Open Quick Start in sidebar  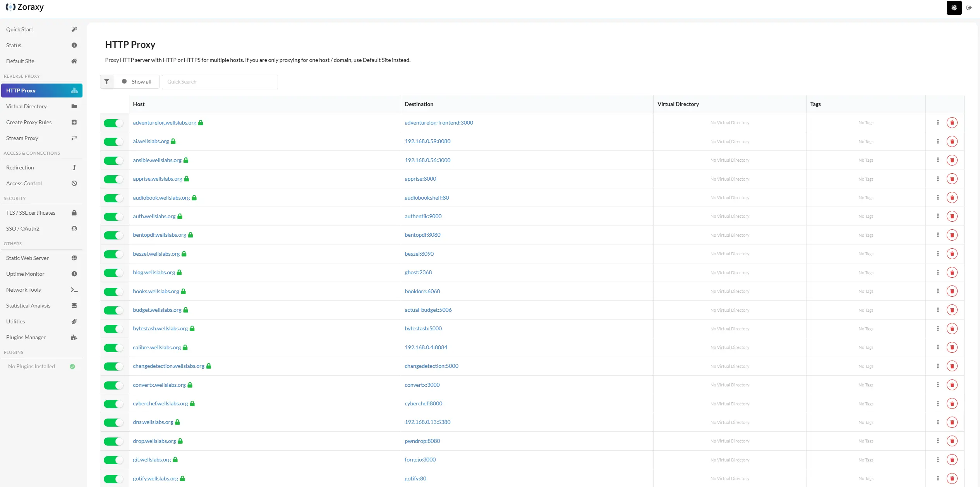[41, 29]
